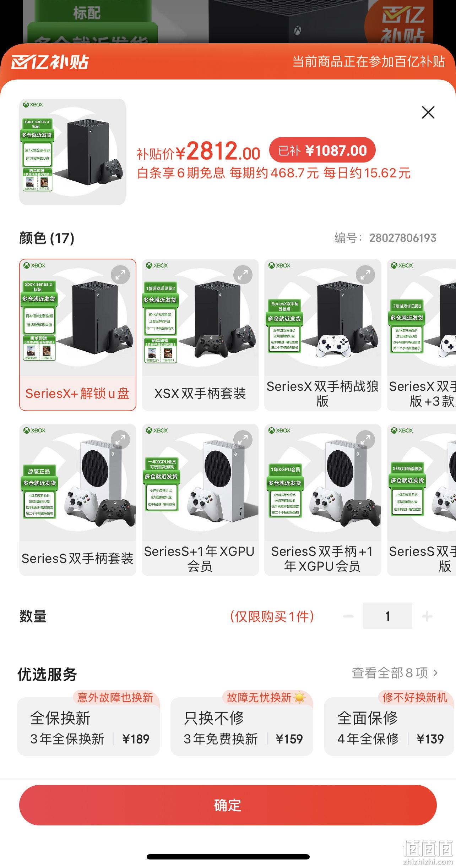Open the selected product thumbnail at top
Viewport: 456px width, 868px height.
click(x=72, y=152)
